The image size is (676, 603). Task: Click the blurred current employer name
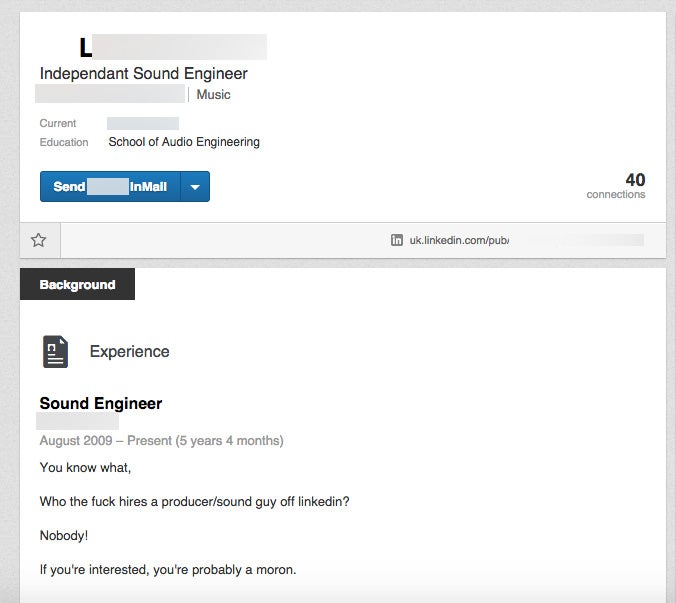point(143,123)
